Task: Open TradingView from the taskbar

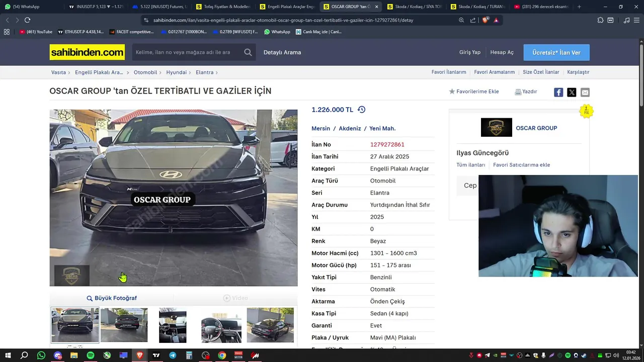Action: click(156, 355)
